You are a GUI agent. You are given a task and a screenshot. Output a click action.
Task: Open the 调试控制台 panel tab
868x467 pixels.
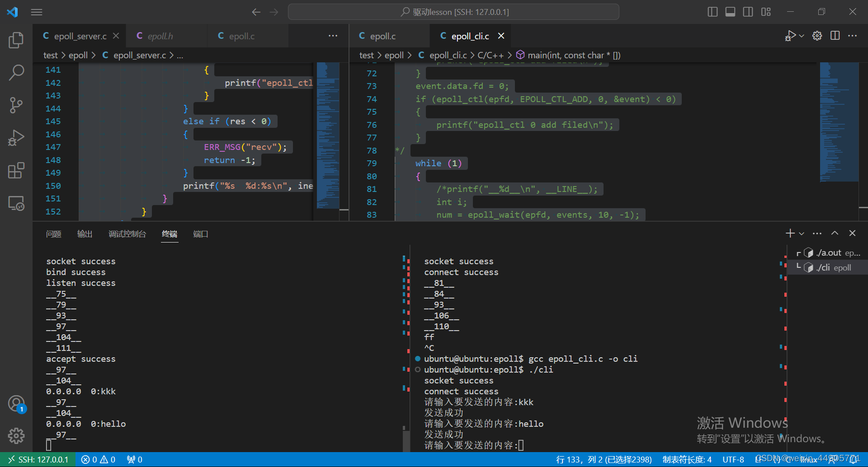[x=127, y=234]
